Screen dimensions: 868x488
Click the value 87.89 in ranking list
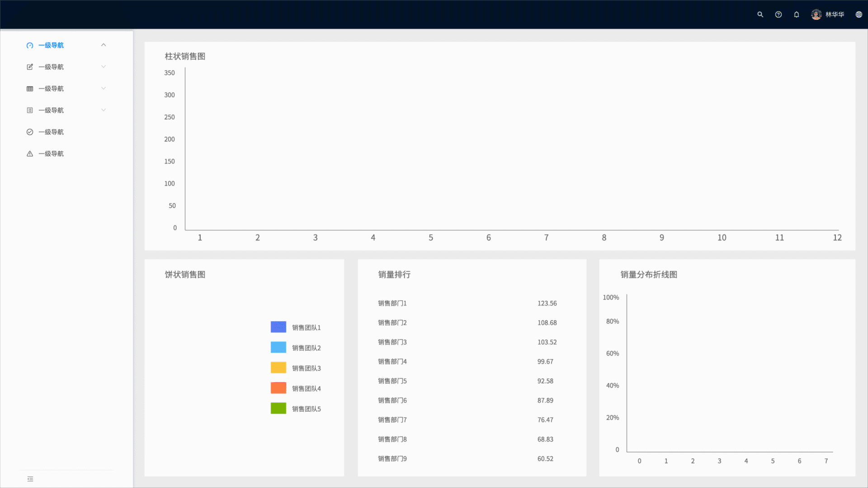pos(545,400)
